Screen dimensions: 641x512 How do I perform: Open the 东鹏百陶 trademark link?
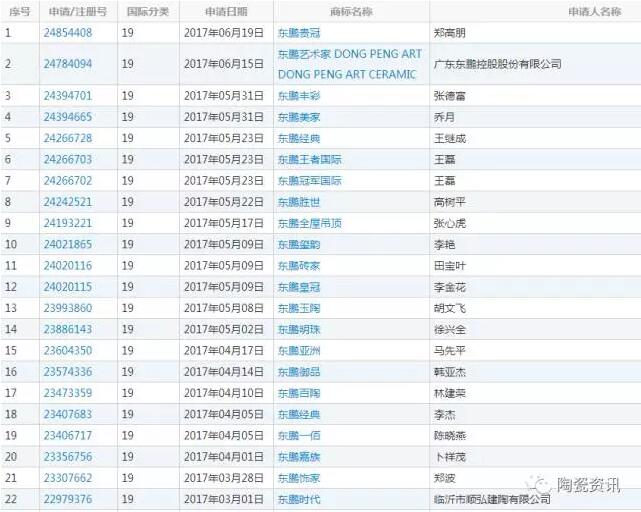299,393
